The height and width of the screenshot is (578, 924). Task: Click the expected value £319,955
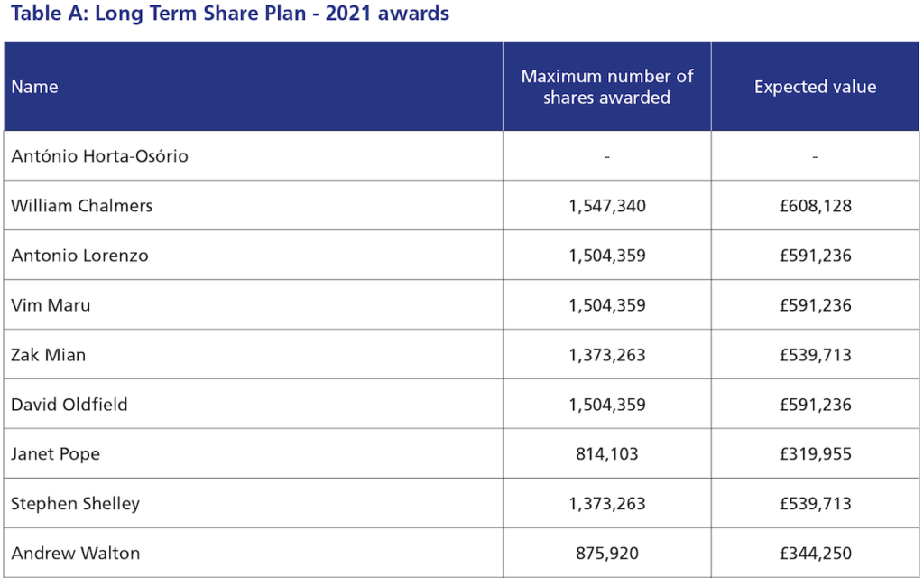pyautogui.click(x=815, y=454)
